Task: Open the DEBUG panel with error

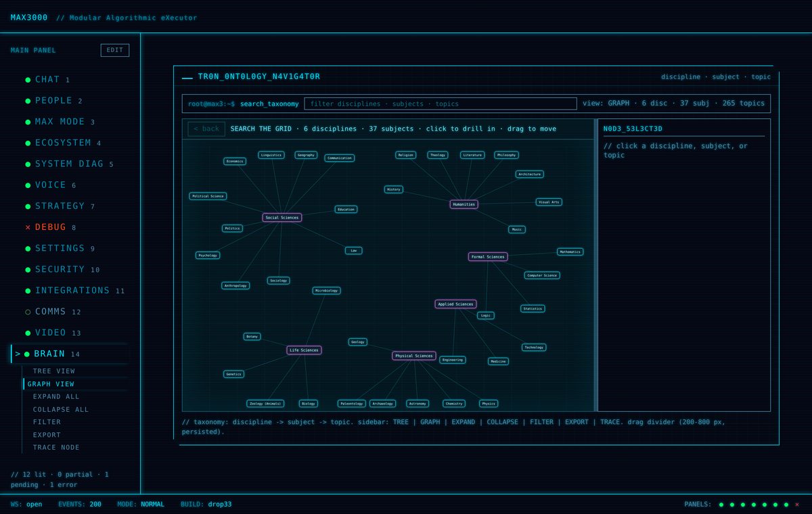Action: point(70,227)
